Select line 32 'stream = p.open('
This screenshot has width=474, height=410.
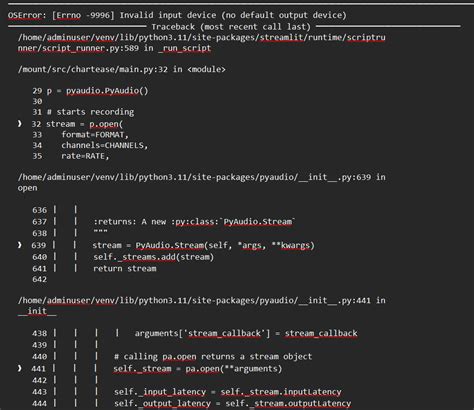[77, 124]
